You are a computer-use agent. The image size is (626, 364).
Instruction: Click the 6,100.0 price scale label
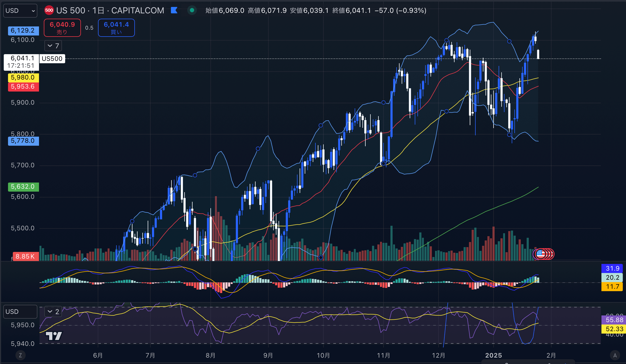click(x=23, y=40)
